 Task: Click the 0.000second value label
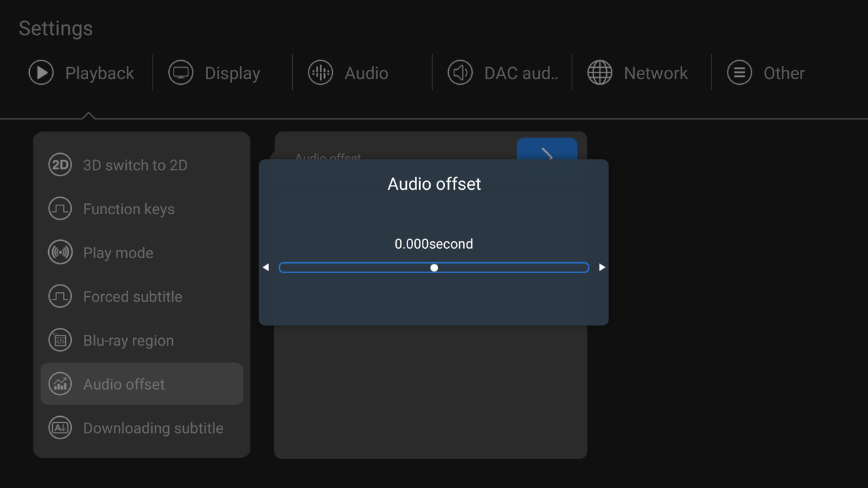[x=434, y=244]
